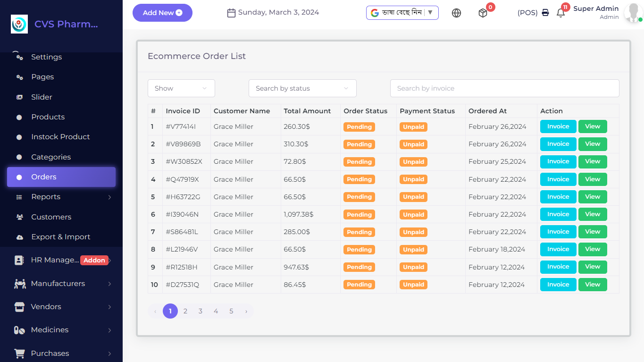Click the HR Management Addon badge
The height and width of the screenshot is (362, 644).
coord(94,260)
